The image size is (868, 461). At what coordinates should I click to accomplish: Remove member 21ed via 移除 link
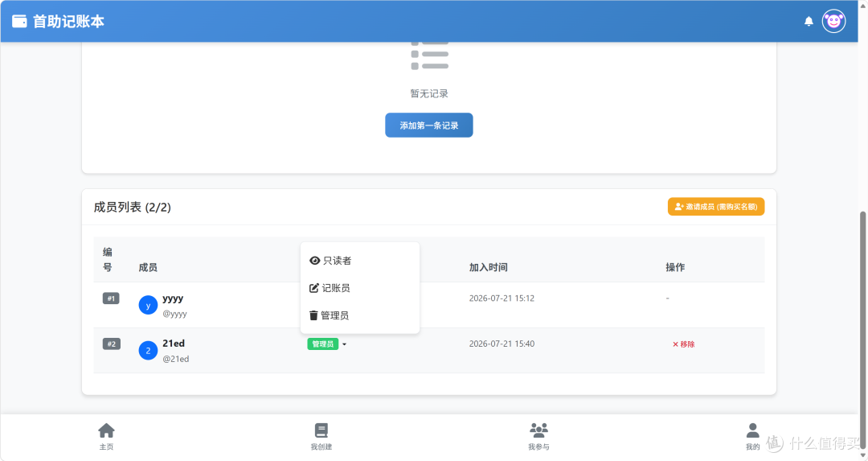(x=683, y=344)
